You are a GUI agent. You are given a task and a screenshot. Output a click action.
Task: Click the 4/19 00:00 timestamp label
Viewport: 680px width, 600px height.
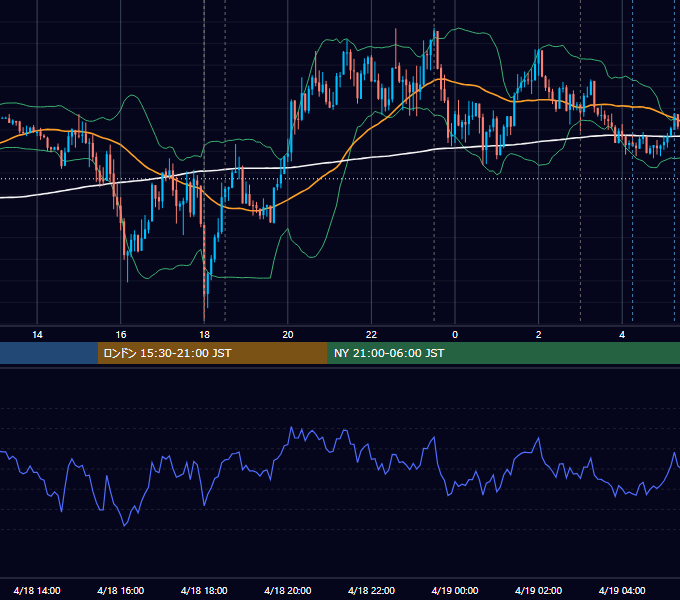point(455,590)
